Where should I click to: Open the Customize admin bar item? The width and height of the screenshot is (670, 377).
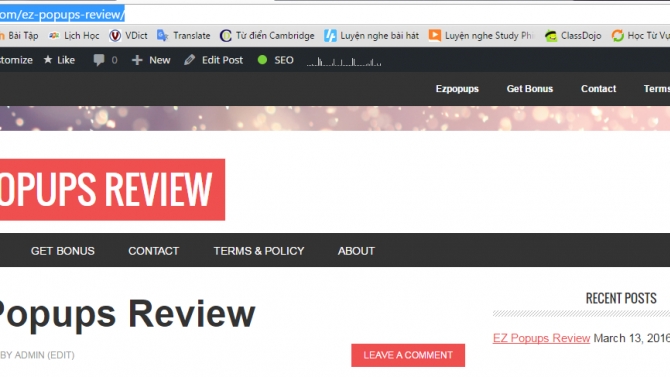(16, 60)
